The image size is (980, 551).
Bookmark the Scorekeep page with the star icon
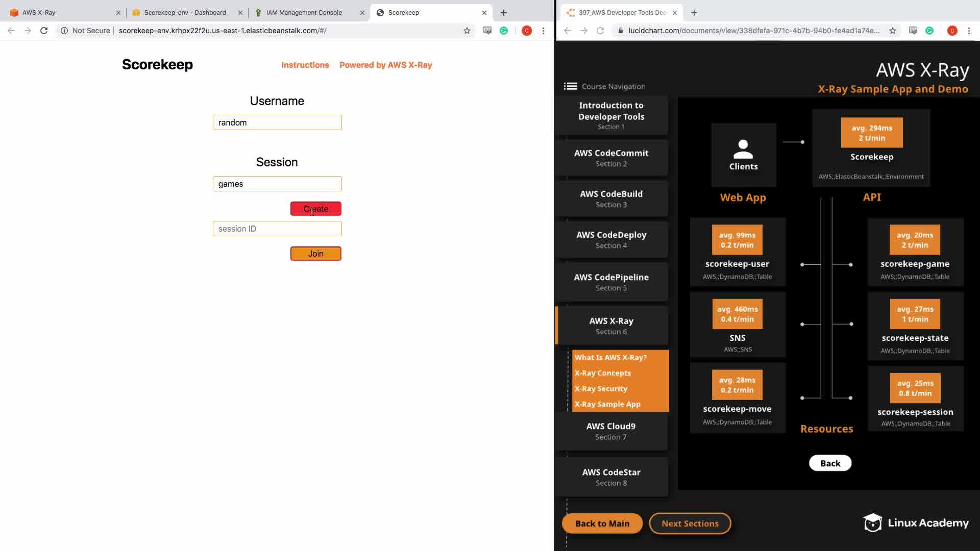coord(467,31)
